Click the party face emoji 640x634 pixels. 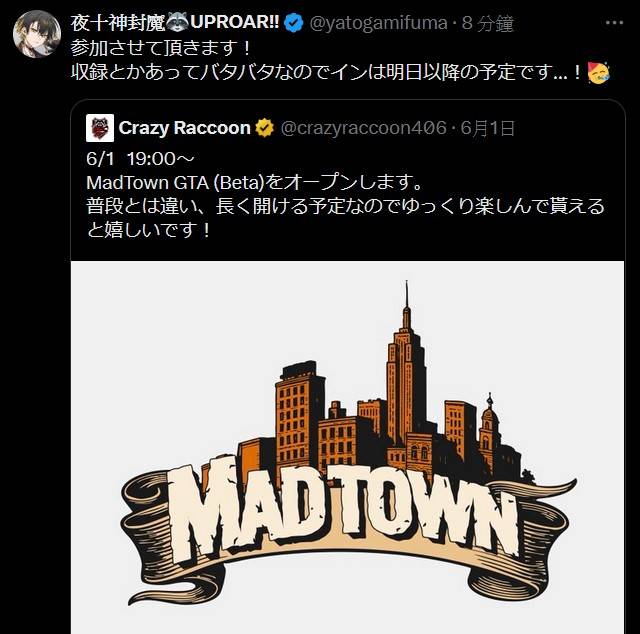pos(598,73)
